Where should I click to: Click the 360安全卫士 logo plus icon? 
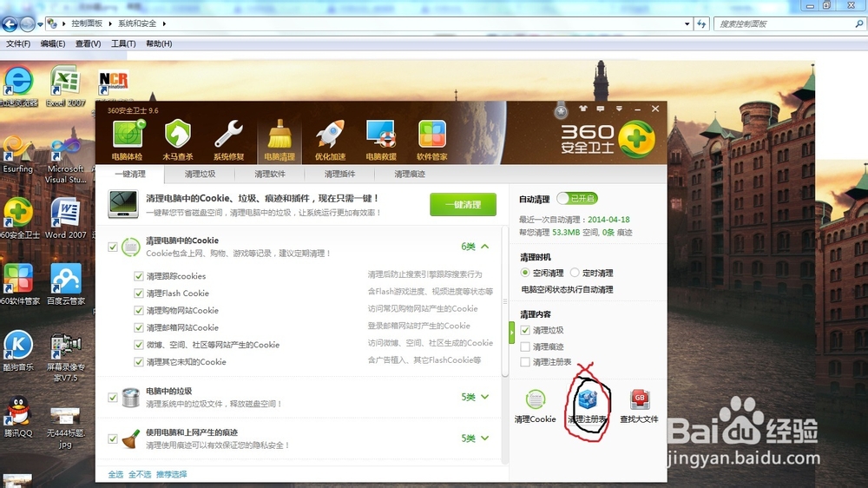tap(636, 139)
